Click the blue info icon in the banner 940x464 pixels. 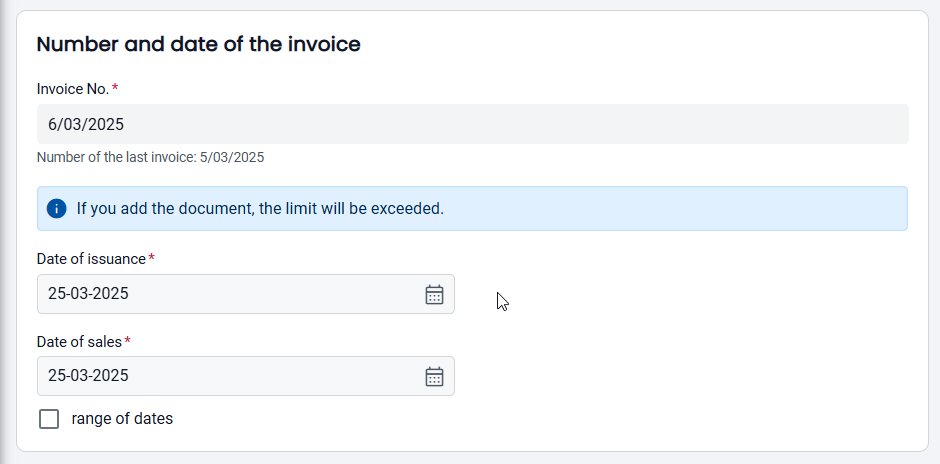pyautogui.click(x=56, y=209)
